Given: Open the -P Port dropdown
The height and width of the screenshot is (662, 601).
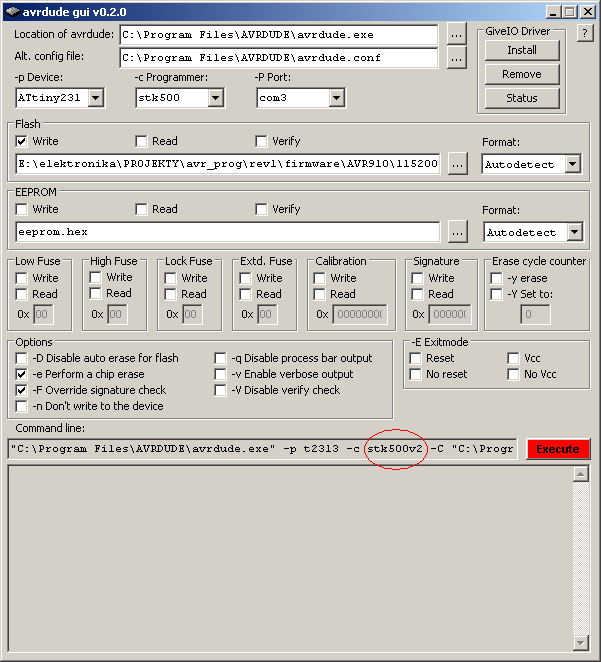Looking at the screenshot, I should [x=336, y=98].
